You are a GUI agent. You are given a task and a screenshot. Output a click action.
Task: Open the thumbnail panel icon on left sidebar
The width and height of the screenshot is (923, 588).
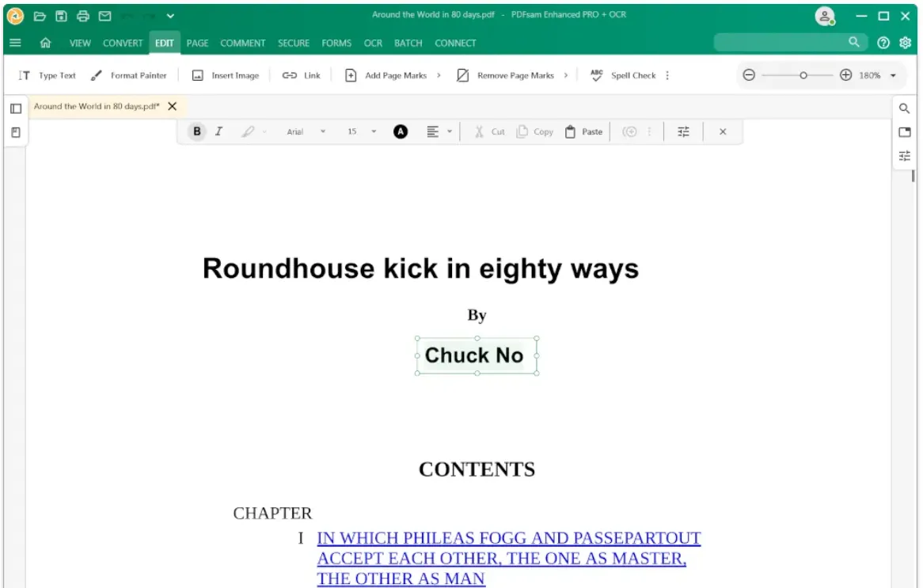[16, 108]
